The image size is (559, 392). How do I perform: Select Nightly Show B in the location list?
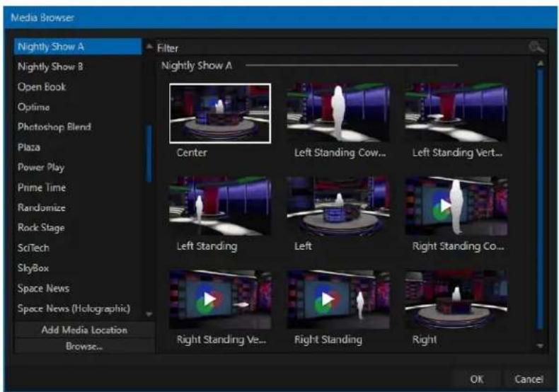[x=78, y=67]
